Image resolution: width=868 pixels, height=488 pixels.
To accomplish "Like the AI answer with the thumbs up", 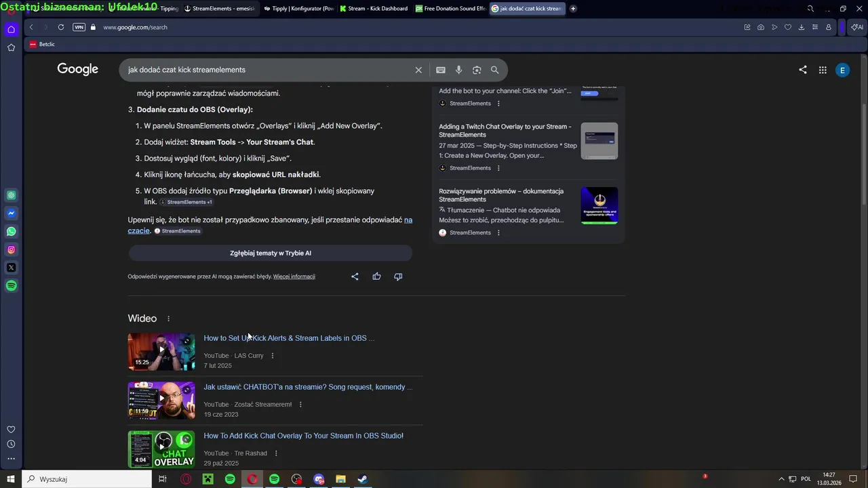I will pyautogui.click(x=376, y=277).
